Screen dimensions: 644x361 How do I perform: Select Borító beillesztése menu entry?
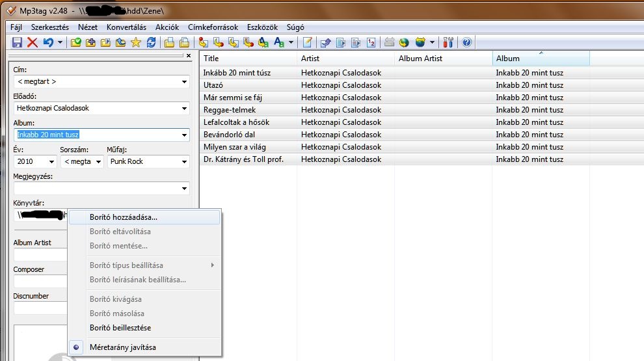pyautogui.click(x=120, y=328)
